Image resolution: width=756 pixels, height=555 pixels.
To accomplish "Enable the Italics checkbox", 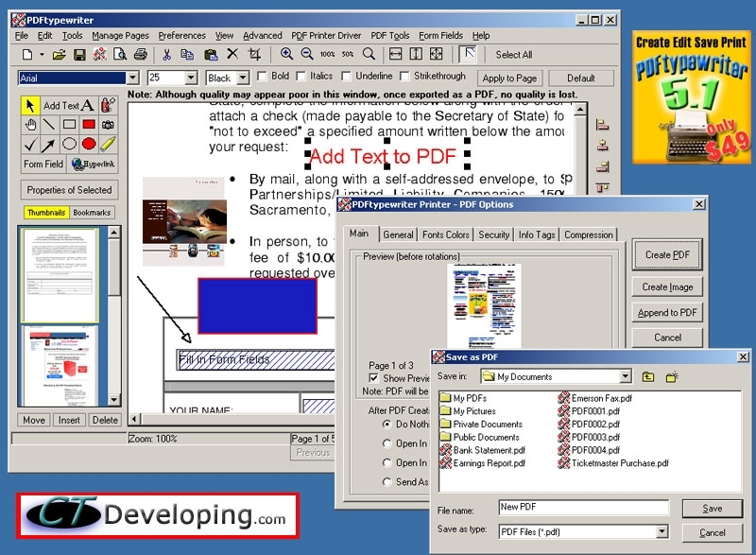I will click(x=301, y=77).
